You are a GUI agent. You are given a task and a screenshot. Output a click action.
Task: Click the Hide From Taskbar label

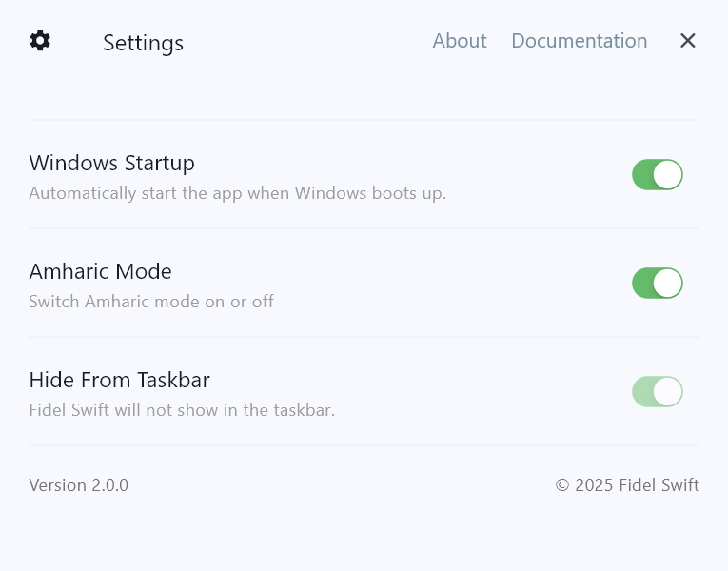[119, 380]
